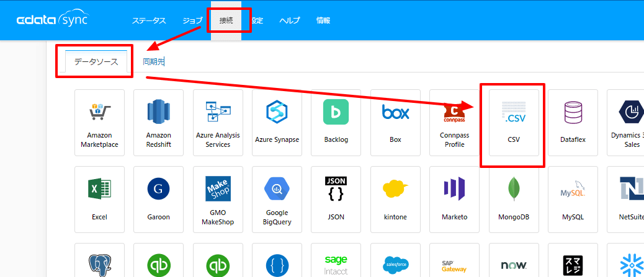Choose the Amazon Marketplace shopping cart icon
This screenshot has width=644, height=277.
point(99,112)
